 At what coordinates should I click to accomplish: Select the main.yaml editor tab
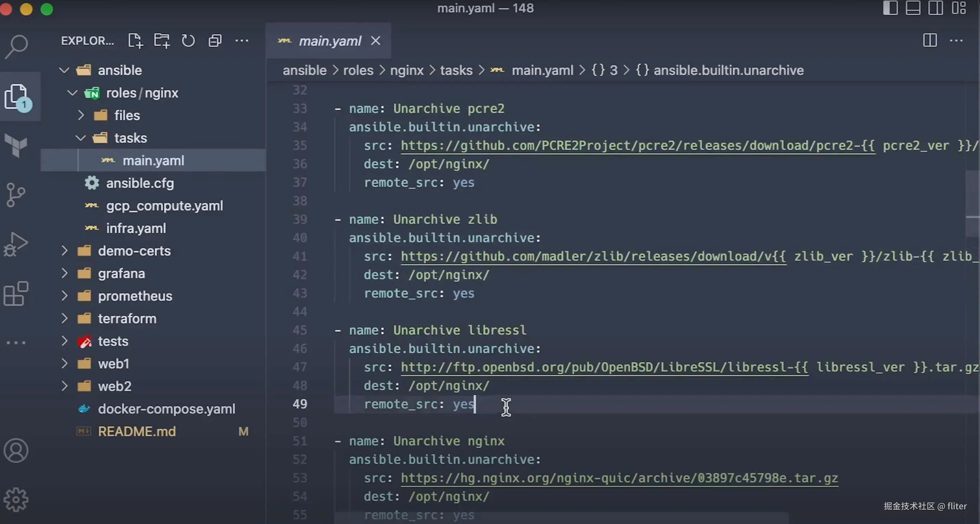click(330, 41)
